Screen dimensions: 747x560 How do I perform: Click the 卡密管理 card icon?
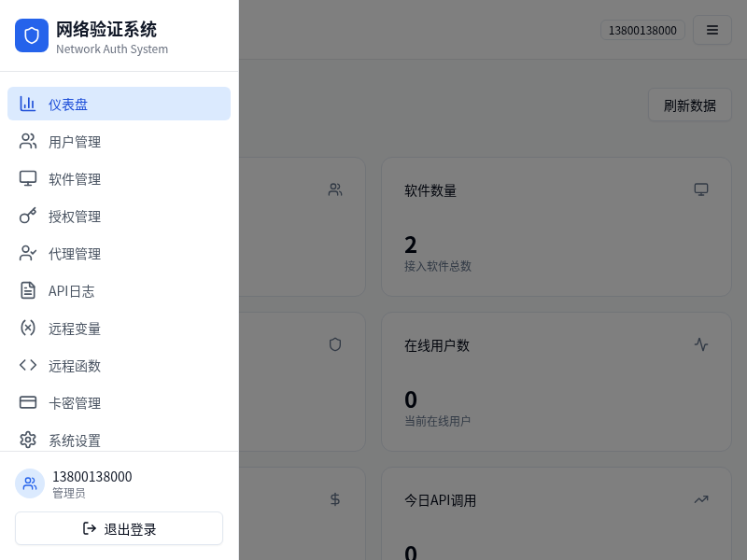[28, 402]
